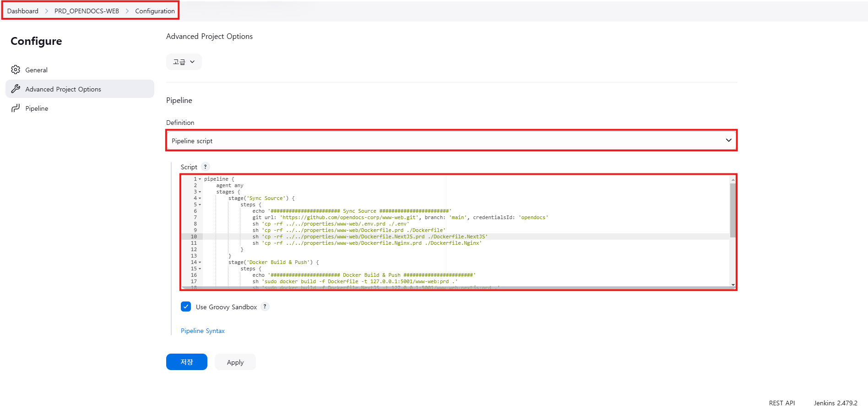Click the script editor vertical scrollbar thumb
The height and width of the screenshot is (414, 868).
tap(732, 210)
